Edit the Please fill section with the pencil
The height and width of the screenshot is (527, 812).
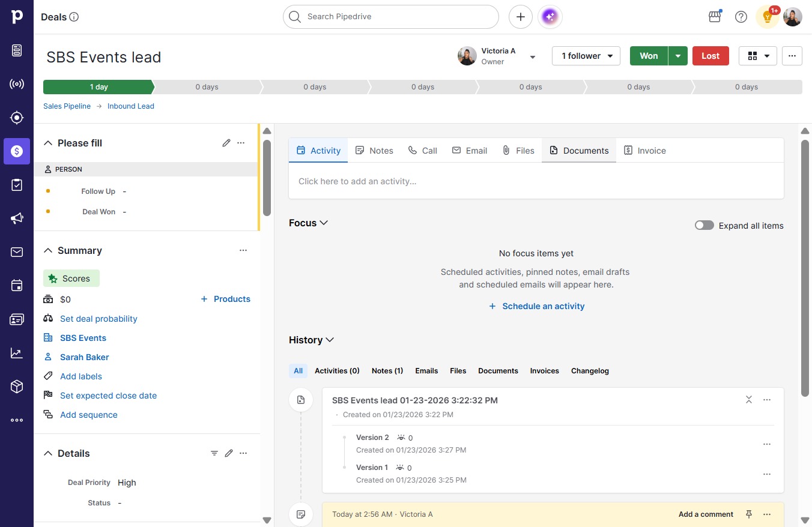click(226, 143)
